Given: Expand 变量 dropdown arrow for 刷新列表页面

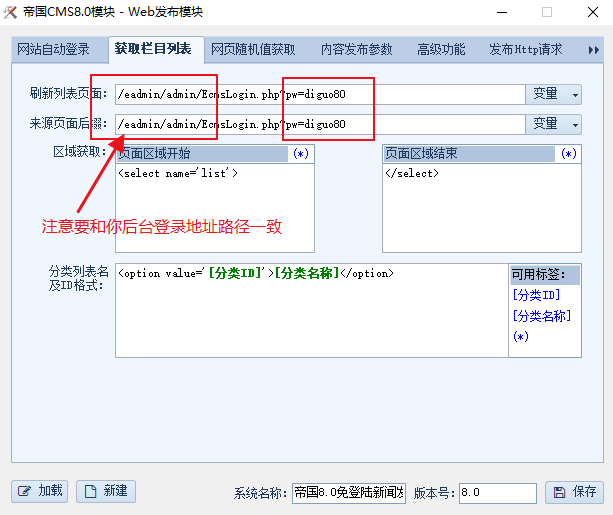Looking at the screenshot, I should coord(575,95).
